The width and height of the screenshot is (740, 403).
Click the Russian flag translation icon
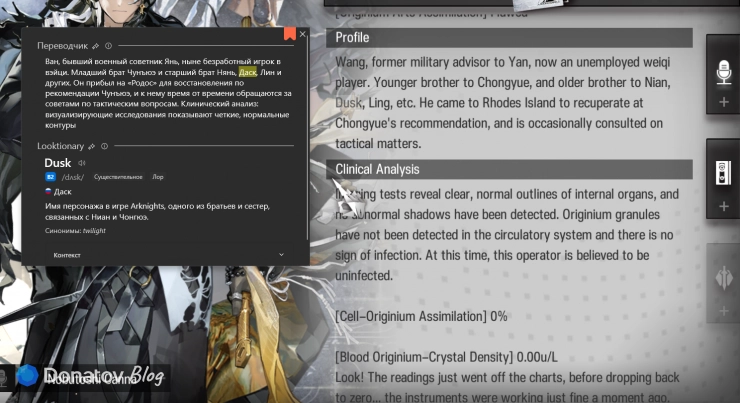[48, 191]
